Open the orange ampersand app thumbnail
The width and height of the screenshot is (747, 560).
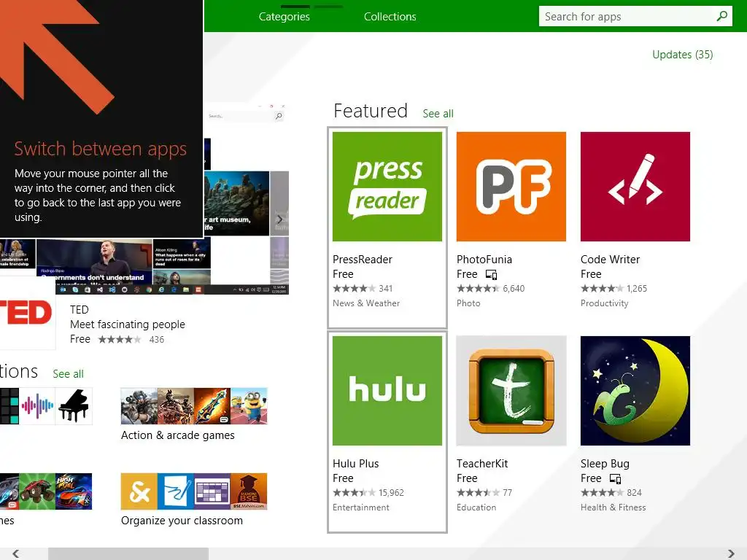point(139,491)
